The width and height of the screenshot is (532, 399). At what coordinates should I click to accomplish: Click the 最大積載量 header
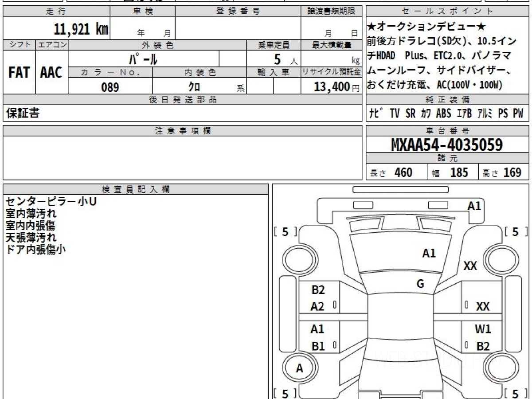point(331,45)
